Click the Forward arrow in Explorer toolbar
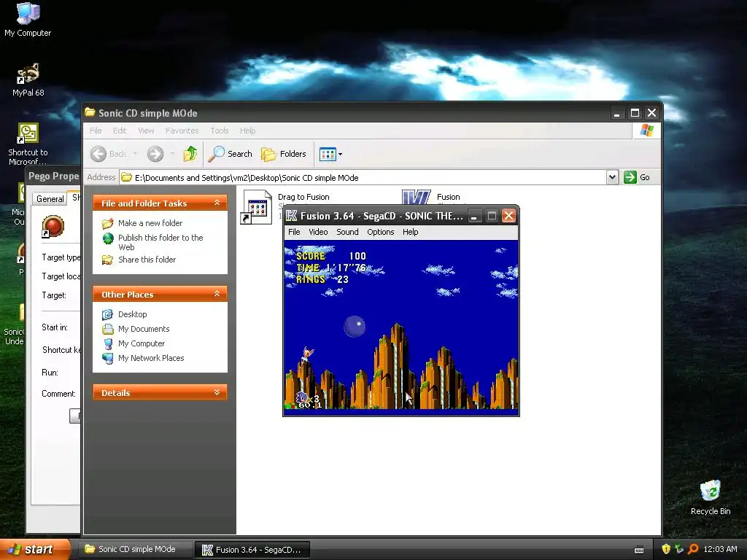 (155, 154)
